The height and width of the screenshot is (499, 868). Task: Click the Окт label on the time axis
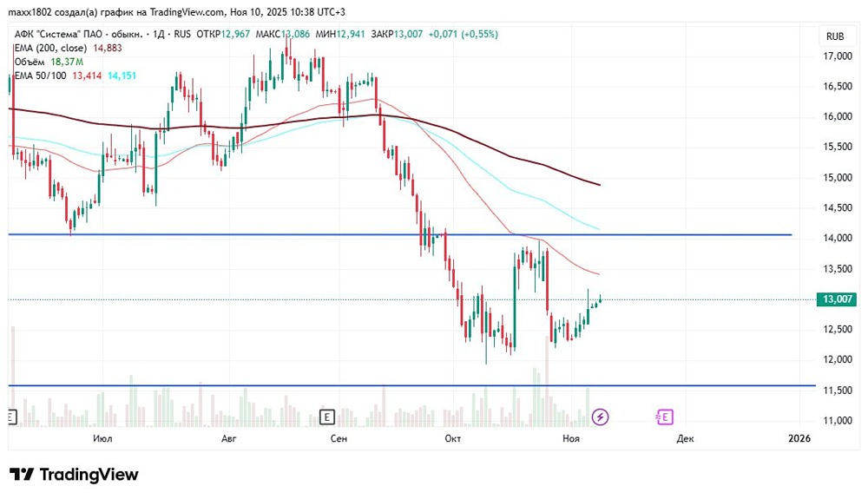coord(452,439)
